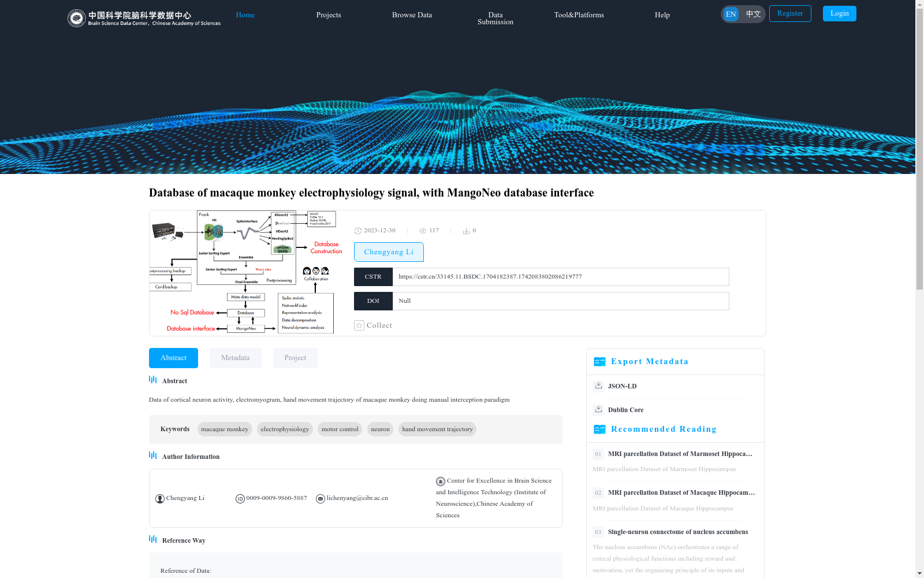924x578 pixels.
Task: Click the neuron keyword tag
Action: click(380, 429)
